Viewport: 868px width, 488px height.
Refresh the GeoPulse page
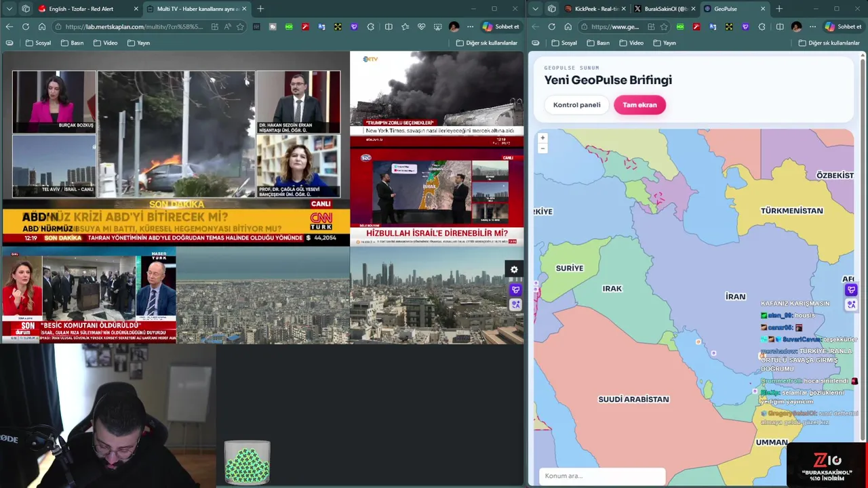551,26
